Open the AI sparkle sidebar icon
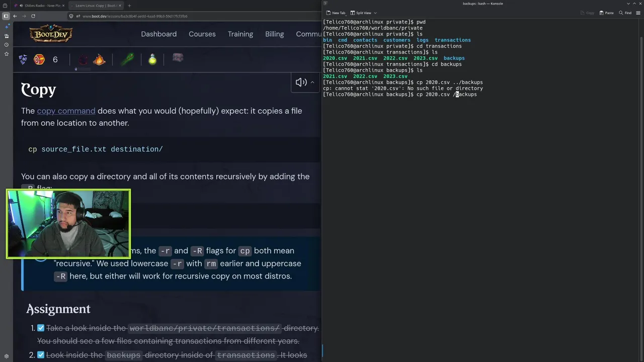This screenshot has height=362, width=644. click(x=6, y=28)
